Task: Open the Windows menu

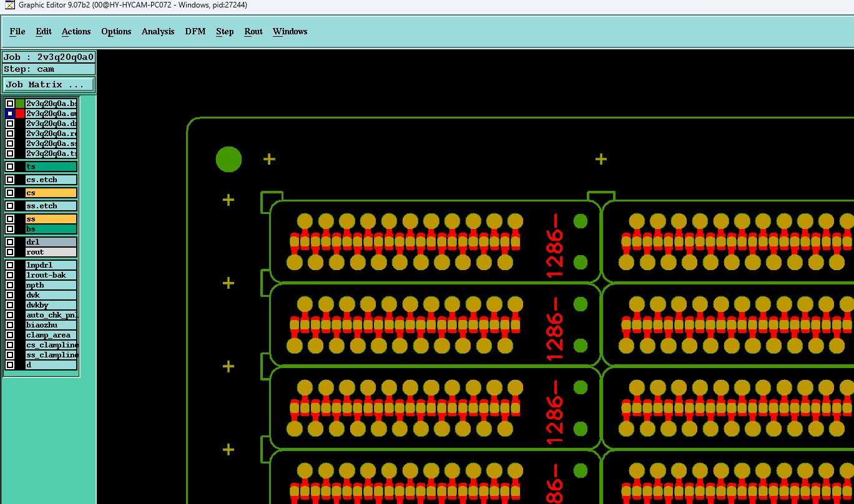Action: click(x=290, y=32)
